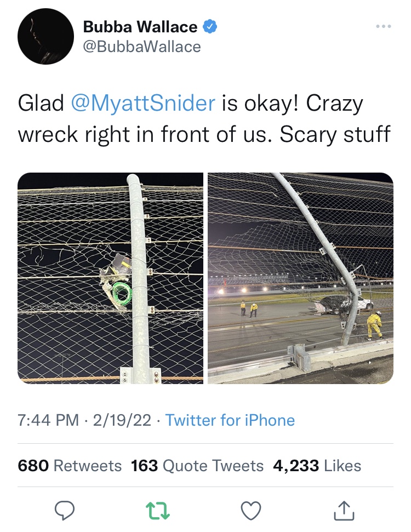
Task: Click the 2/19/22 date
Action: click(x=121, y=420)
